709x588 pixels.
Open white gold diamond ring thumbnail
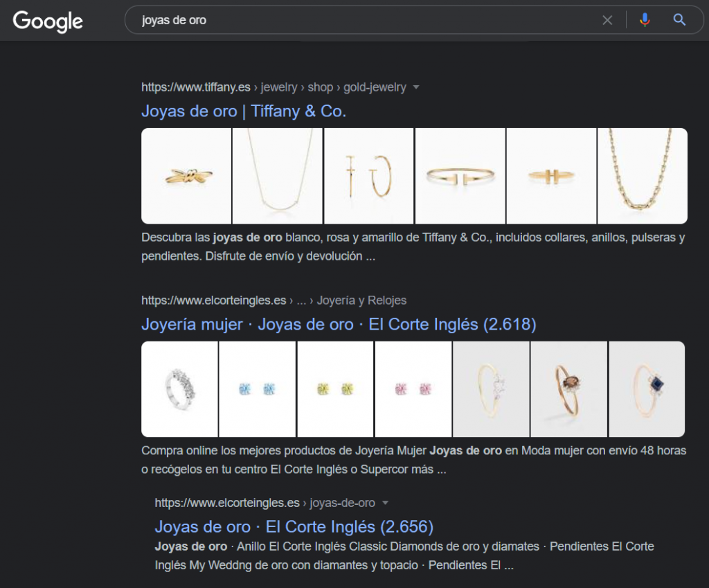click(x=179, y=389)
